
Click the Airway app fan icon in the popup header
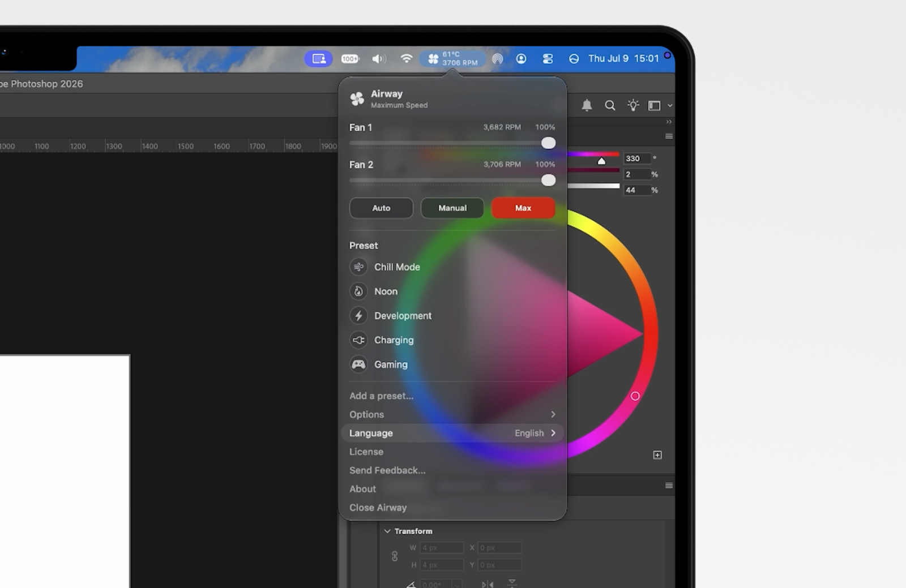(x=357, y=98)
